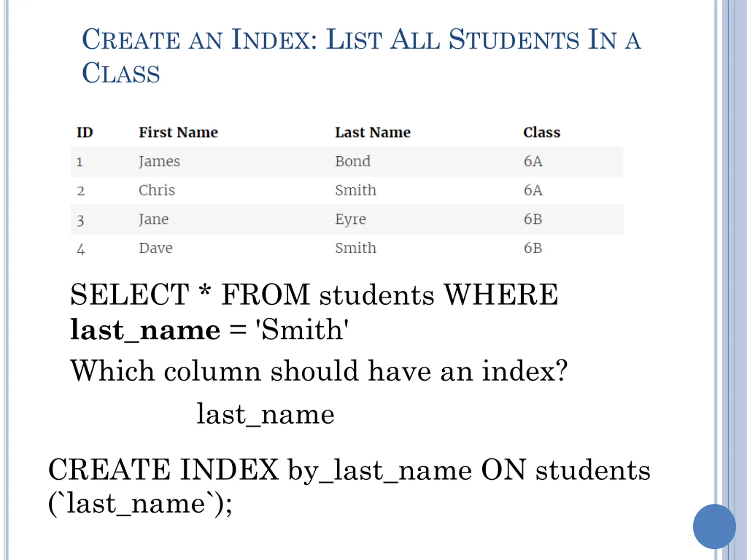Select the First Name column header
The width and height of the screenshot is (747, 560).
[x=178, y=132]
